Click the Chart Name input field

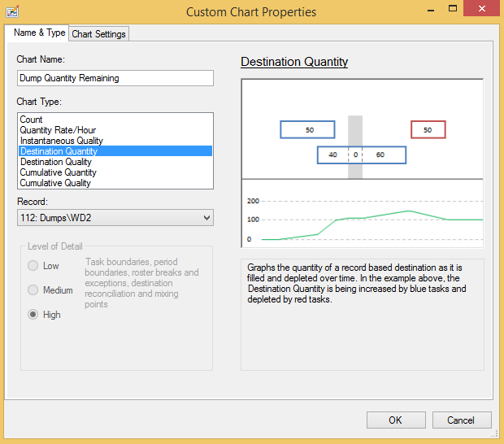(x=115, y=78)
